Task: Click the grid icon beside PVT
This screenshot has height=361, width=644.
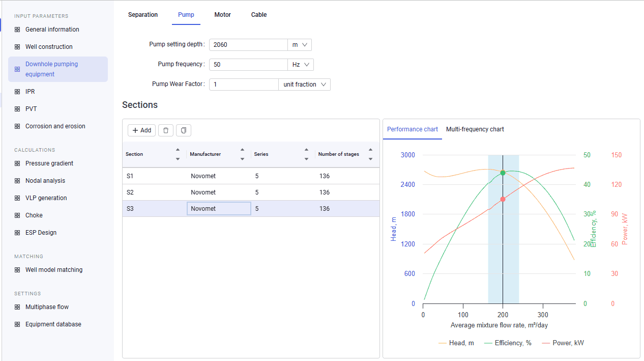Action: click(17, 109)
